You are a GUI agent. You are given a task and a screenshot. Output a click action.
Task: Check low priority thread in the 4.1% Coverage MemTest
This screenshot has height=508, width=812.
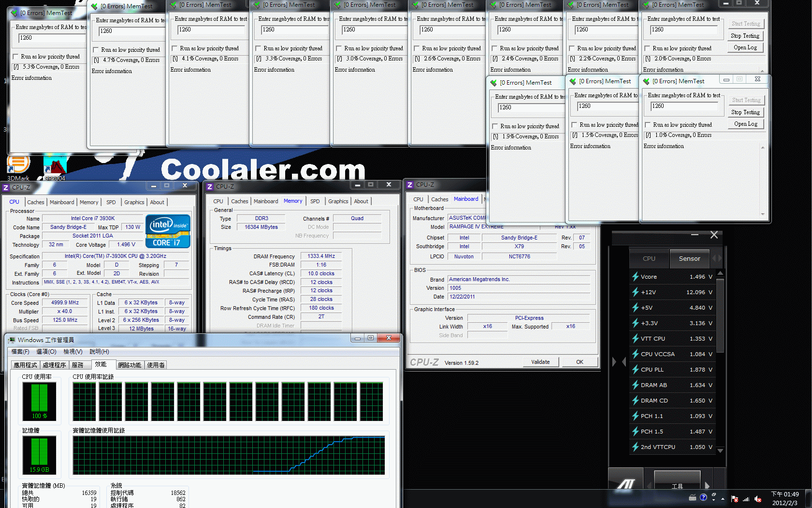pyautogui.click(x=174, y=48)
